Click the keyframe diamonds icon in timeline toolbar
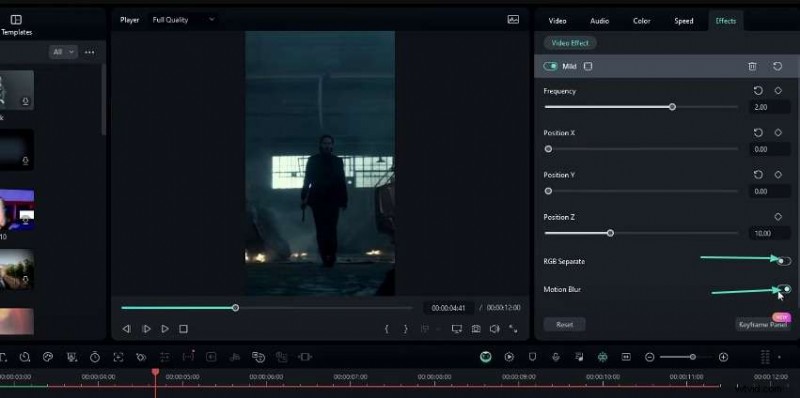Screen dimensions: 800x398 tap(142, 357)
